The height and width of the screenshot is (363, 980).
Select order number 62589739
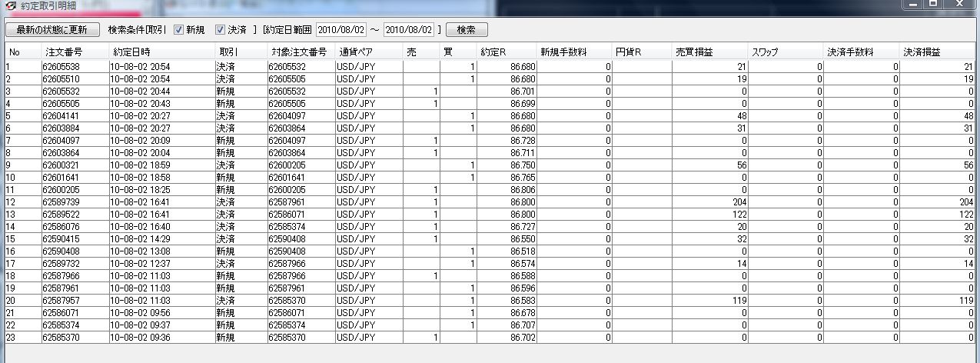(61, 201)
